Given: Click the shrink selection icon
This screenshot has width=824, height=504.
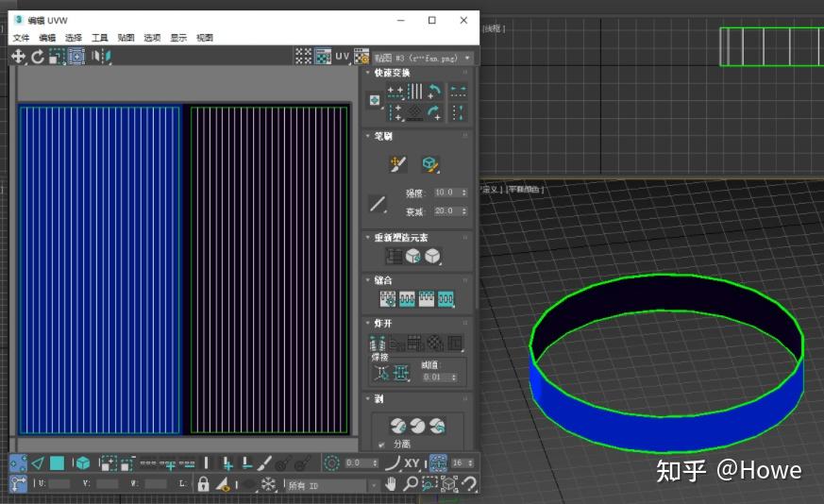Looking at the screenshot, I should (x=127, y=463).
